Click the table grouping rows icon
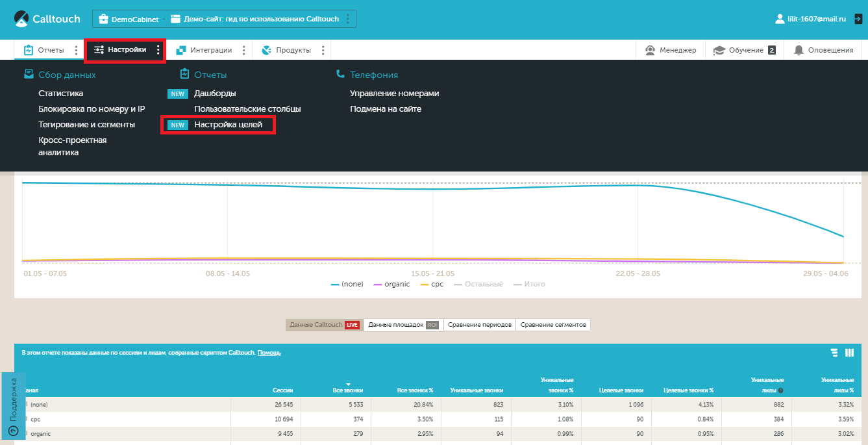The height and width of the screenshot is (445, 868). pos(834,353)
